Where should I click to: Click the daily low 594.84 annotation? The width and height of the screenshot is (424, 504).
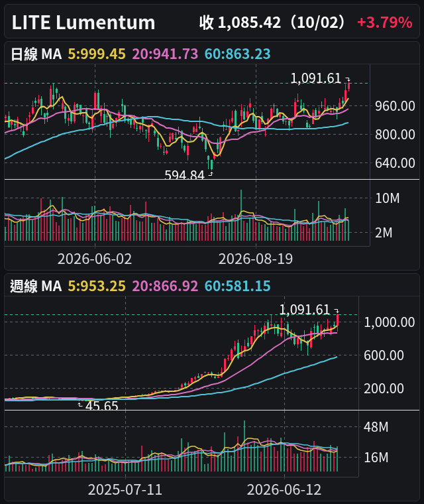(184, 175)
